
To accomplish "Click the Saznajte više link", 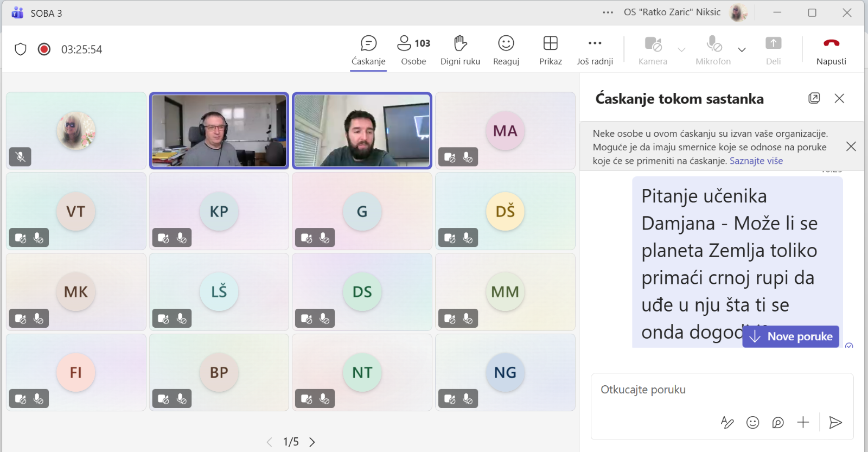I will 756,161.
